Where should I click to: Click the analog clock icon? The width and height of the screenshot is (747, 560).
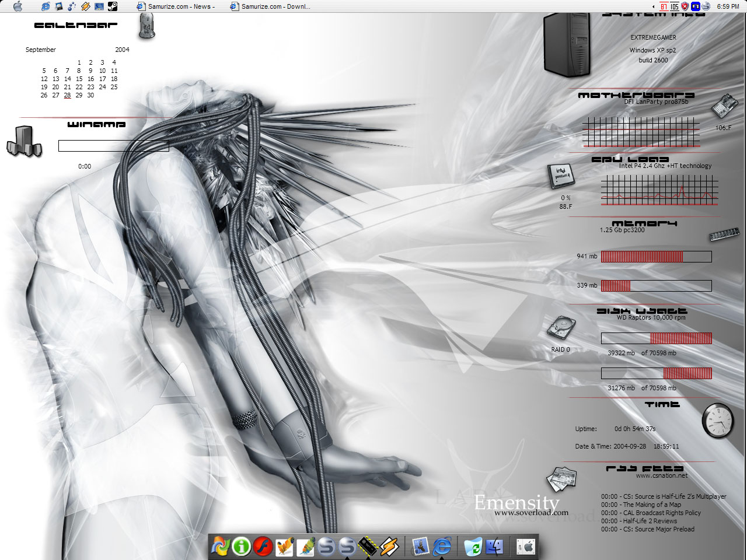717,420
